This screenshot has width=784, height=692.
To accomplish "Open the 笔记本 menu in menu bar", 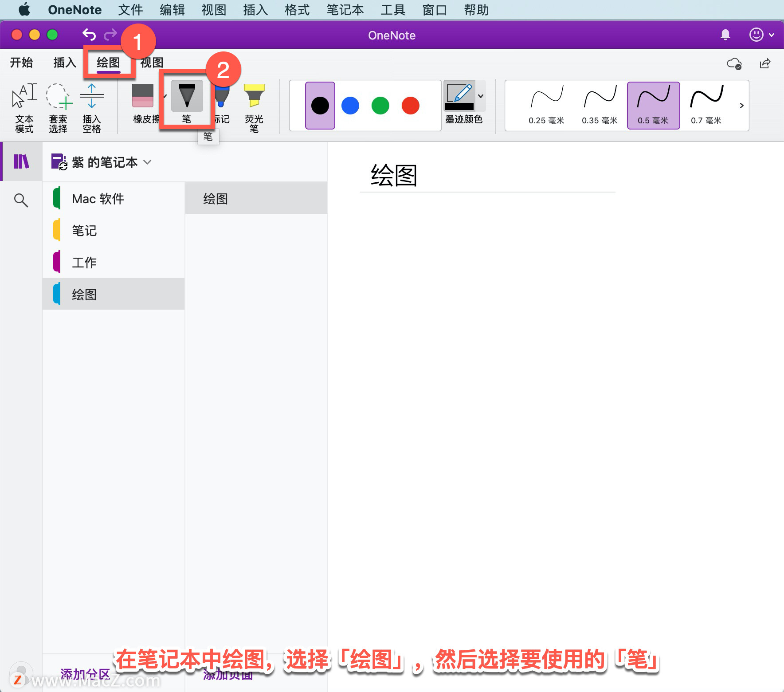I will (x=345, y=10).
